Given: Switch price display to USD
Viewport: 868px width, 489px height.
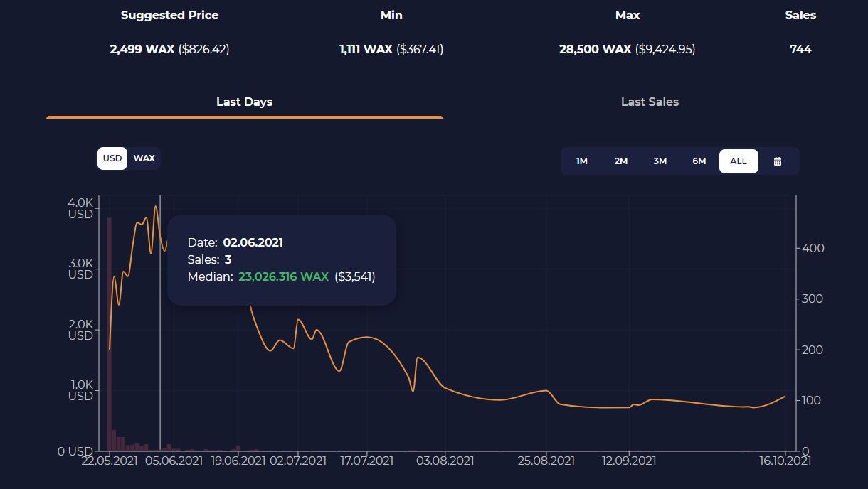Looking at the screenshot, I should pyautogui.click(x=112, y=158).
